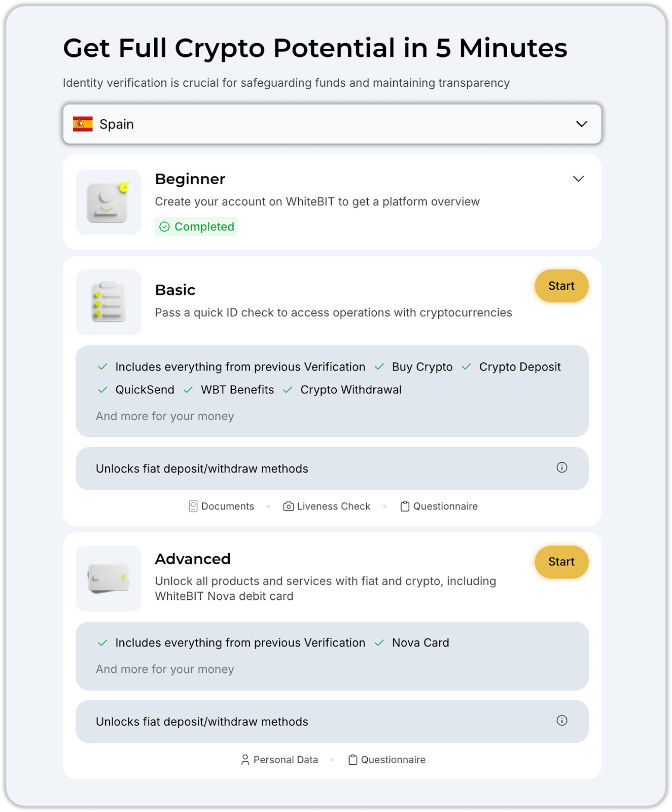Click the Advanced debit card icon
672x812 pixels.
[109, 578]
